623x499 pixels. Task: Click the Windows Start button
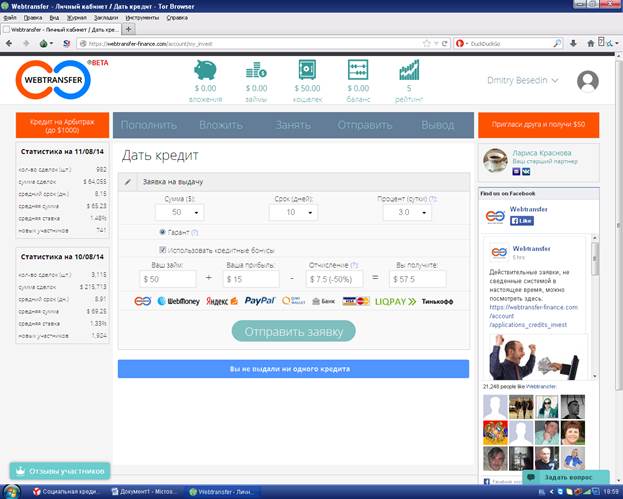pyautogui.click(x=11, y=491)
